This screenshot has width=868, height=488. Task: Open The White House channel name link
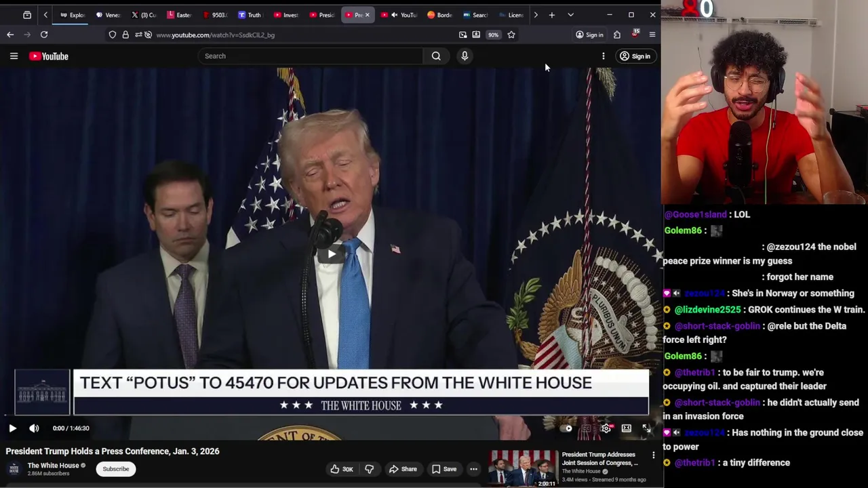coord(54,466)
